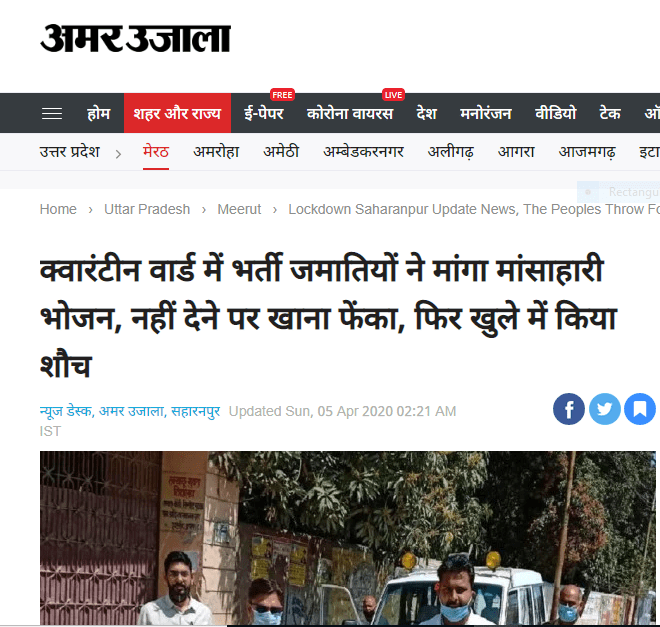
Task: Open the hamburger menu icon
Action: tap(52, 114)
